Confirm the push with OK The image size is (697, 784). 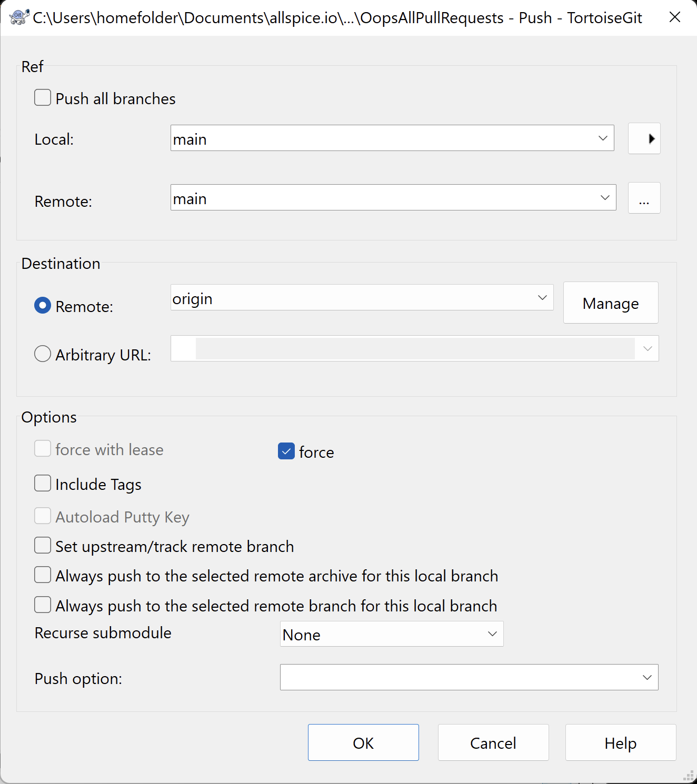point(363,742)
